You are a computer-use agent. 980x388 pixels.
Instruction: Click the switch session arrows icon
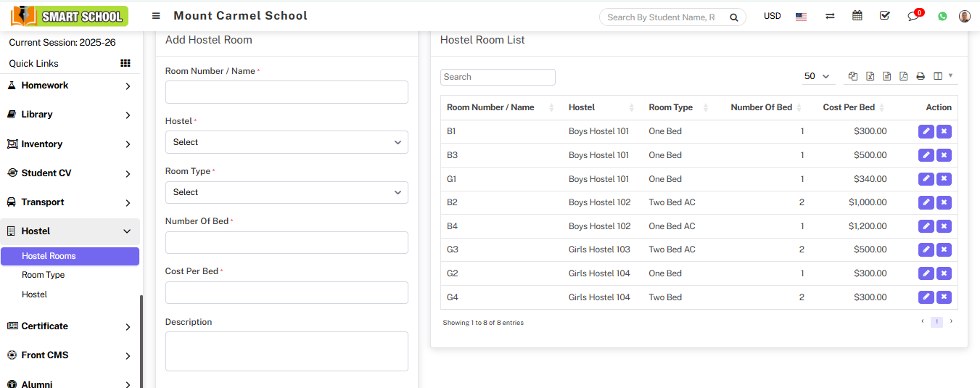830,16
